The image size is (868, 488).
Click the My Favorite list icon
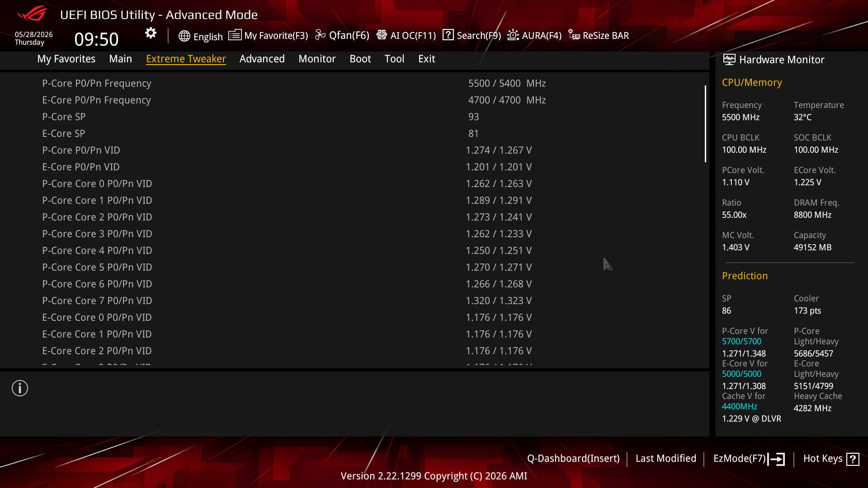235,35
